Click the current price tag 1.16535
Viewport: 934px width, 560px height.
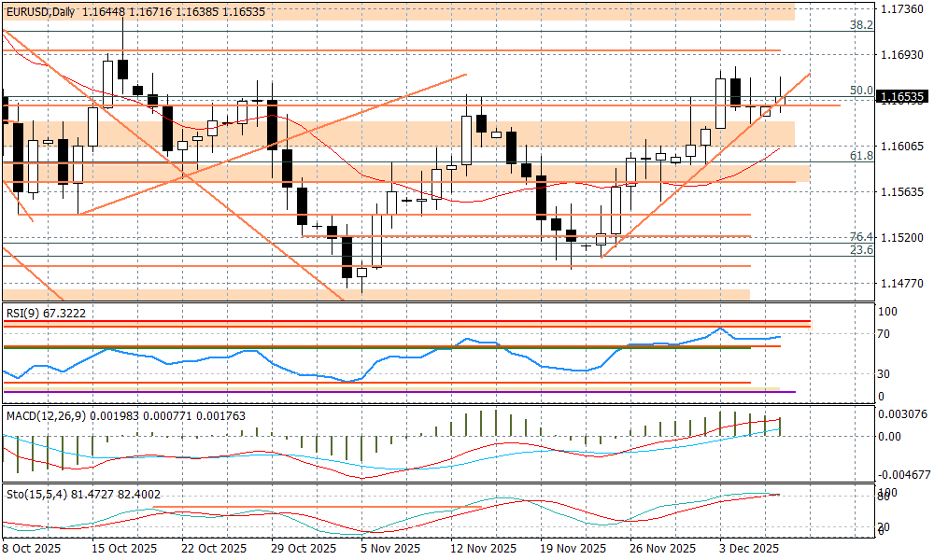[x=902, y=97]
